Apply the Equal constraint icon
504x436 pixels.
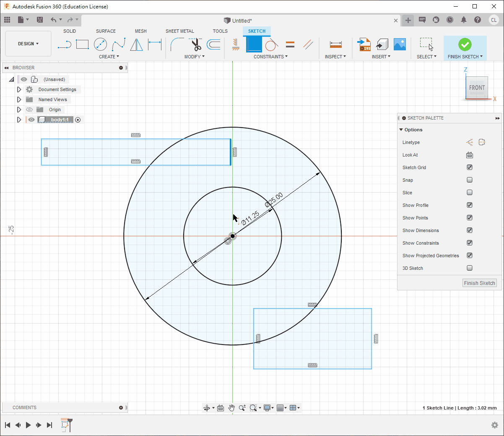(290, 44)
